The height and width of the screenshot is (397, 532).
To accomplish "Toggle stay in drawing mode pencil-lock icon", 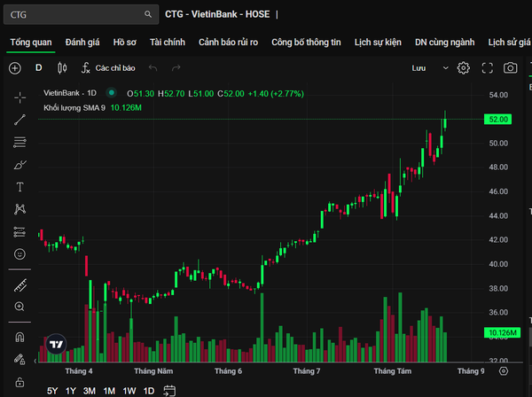I will point(20,359).
